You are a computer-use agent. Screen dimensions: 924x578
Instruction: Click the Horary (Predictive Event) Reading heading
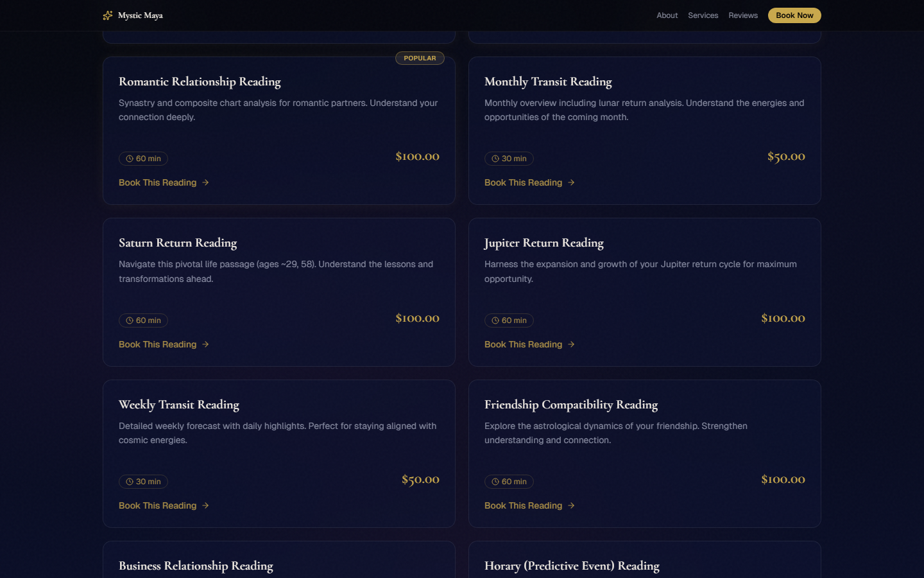pos(572,566)
